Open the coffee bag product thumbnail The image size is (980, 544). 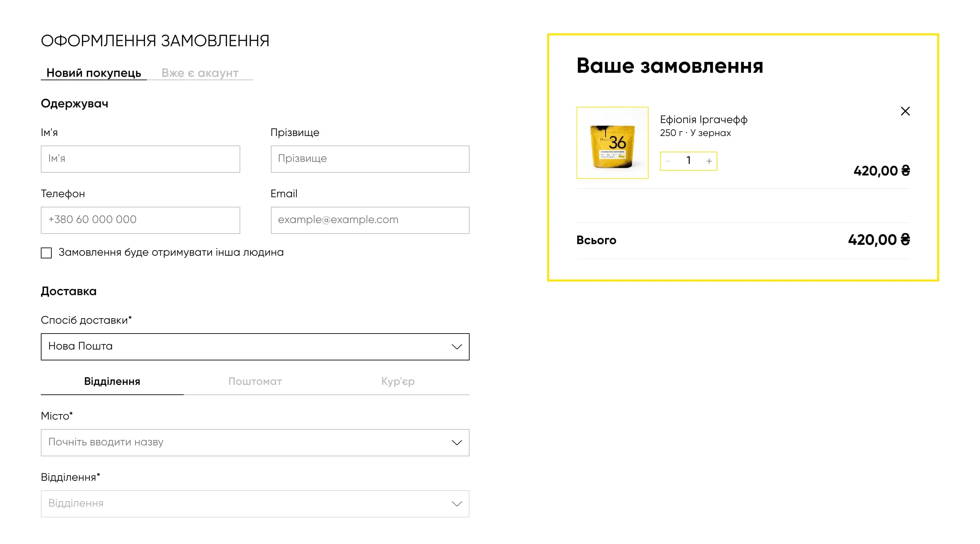[612, 142]
